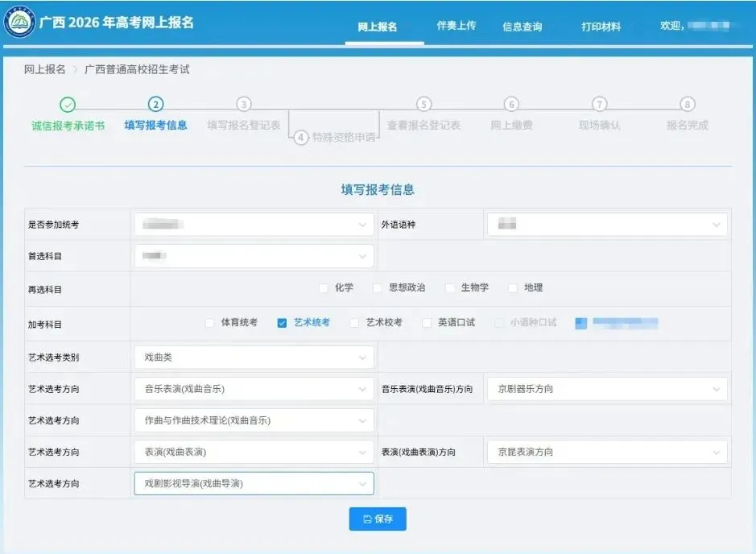Click step 5 circle 查看报名登记表
756x554 pixels.
click(423, 104)
